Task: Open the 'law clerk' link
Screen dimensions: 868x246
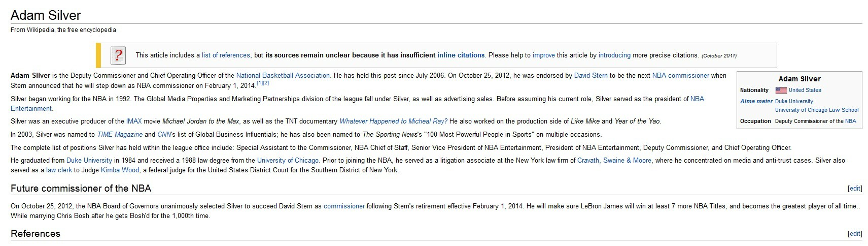Action: [x=59, y=170]
